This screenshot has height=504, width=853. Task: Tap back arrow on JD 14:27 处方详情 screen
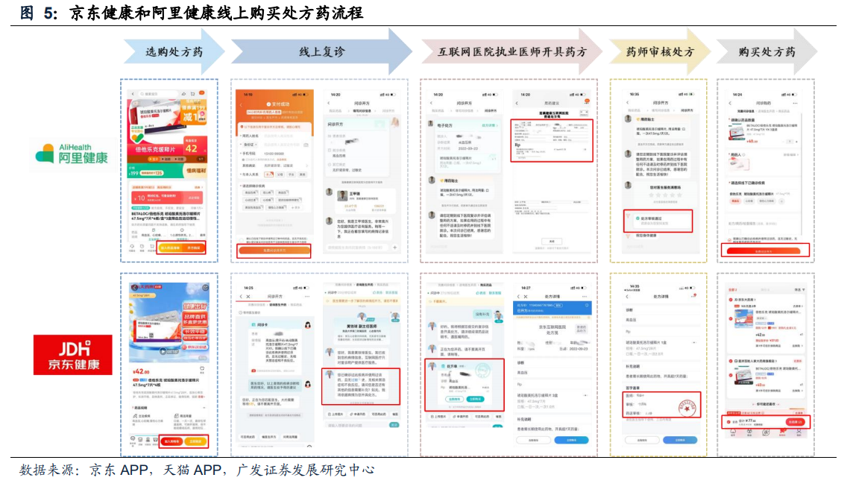click(x=518, y=296)
